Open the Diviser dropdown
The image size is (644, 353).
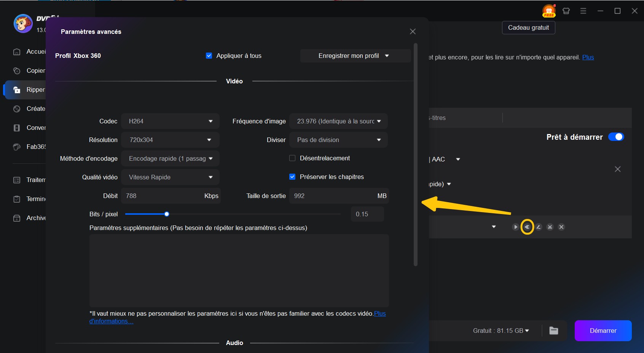coord(338,140)
